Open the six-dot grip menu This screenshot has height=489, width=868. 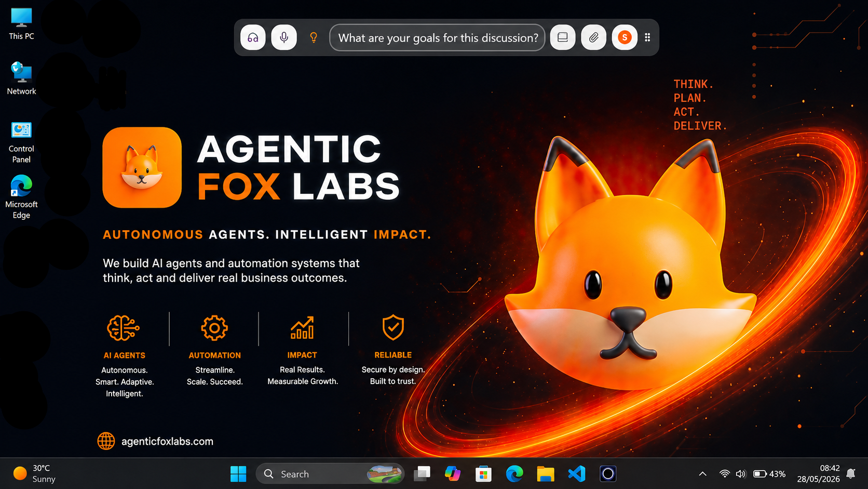647,37
